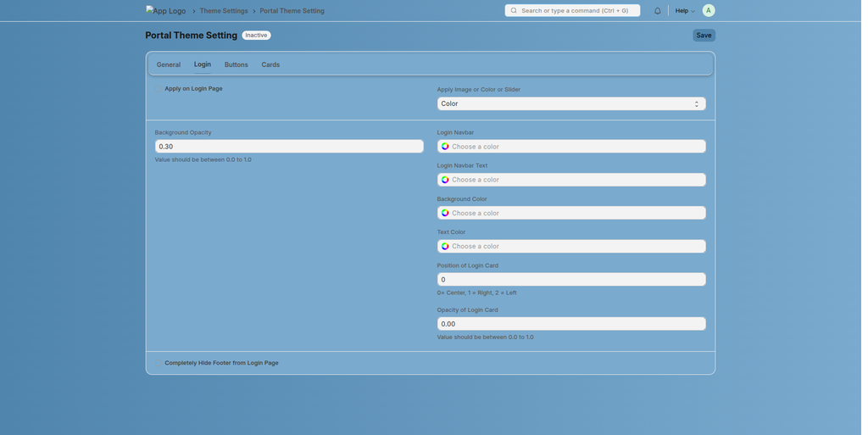
Task: Click the search magnifier icon
Action: point(514,11)
